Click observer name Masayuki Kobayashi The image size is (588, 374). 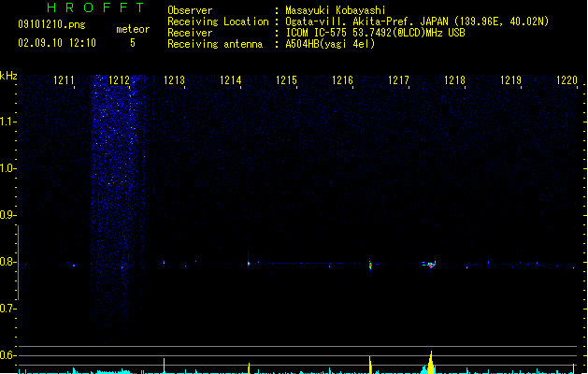pyautogui.click(x=336, y=10)
